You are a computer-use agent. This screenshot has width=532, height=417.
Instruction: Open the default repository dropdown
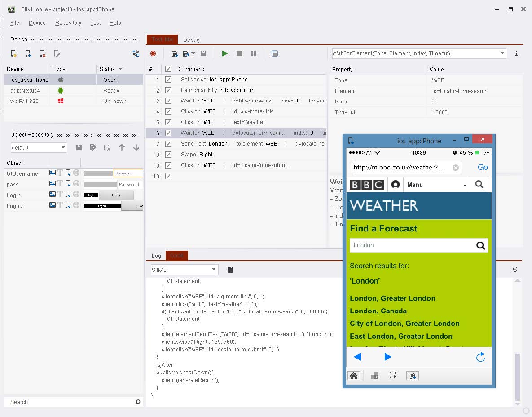(x=63, y=147)
